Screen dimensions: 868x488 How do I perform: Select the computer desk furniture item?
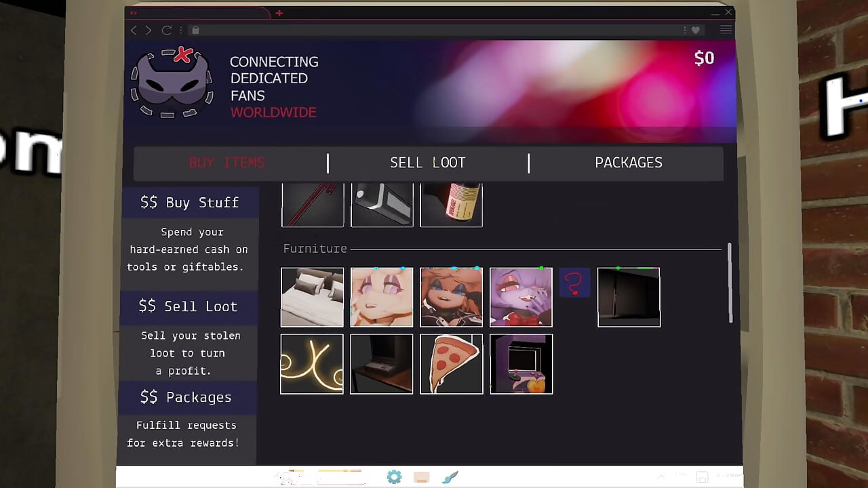382,364
